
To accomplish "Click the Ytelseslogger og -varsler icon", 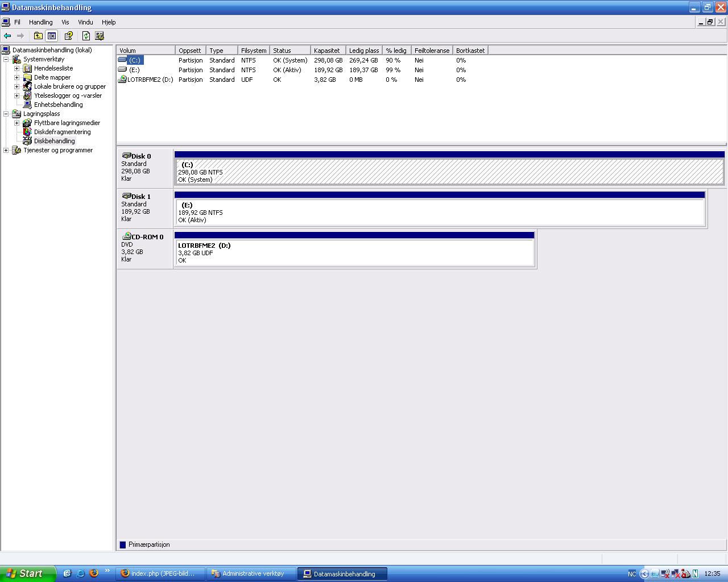I will click(x=27, y=95).
